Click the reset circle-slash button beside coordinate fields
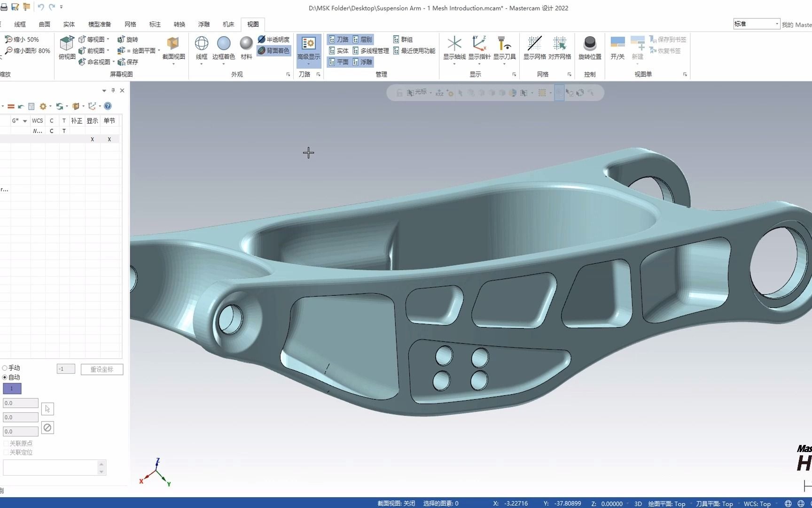Image resolution: width=812 pixels, height=508 pixels. 47,428
